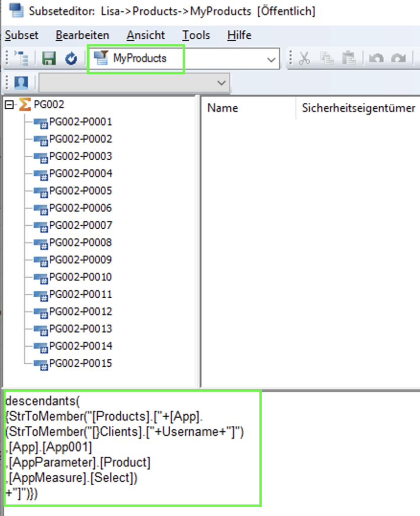The width and height of the screenshot is (420, 516).
Task: Open the empty alias dropdown below toolbar
Action: [221, 83]
